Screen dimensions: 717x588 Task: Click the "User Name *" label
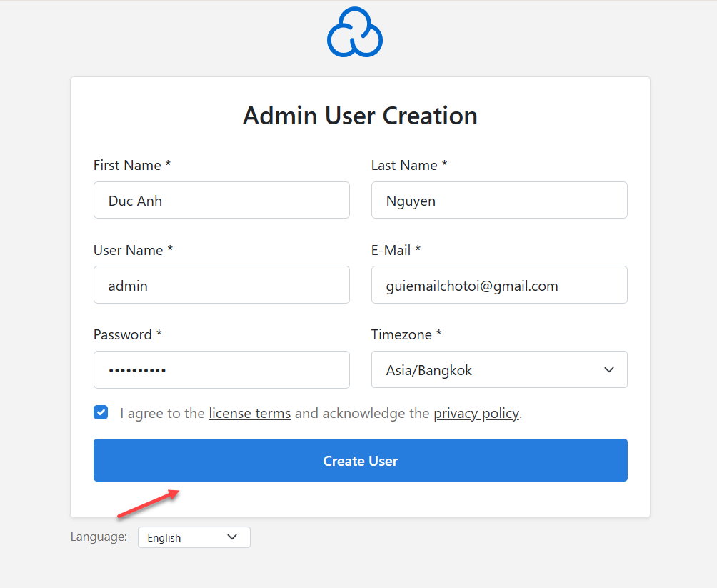133,250
